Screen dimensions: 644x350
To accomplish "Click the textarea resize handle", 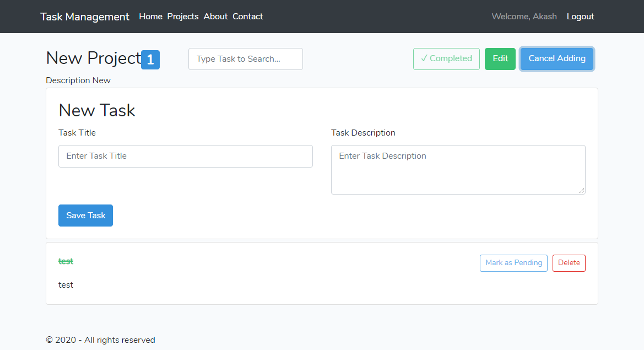I will [x=582, y=191].
